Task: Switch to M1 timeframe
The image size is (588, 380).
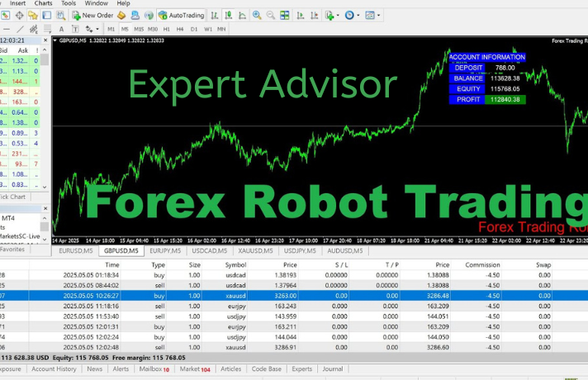Action: pos(111,29)
